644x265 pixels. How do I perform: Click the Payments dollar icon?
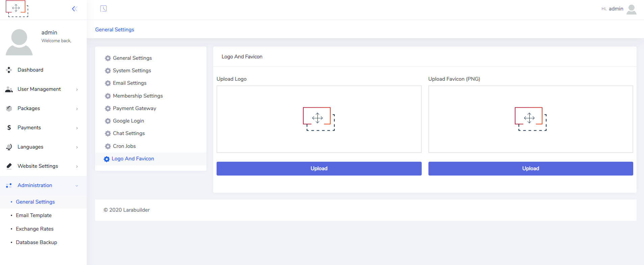9,128
